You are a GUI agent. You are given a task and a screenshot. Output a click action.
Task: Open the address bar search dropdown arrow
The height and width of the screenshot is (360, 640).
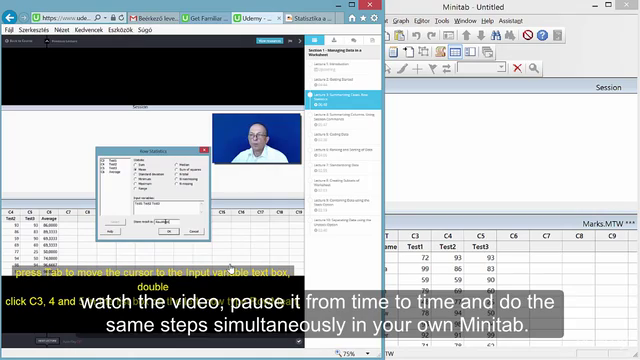click(105, 18)
